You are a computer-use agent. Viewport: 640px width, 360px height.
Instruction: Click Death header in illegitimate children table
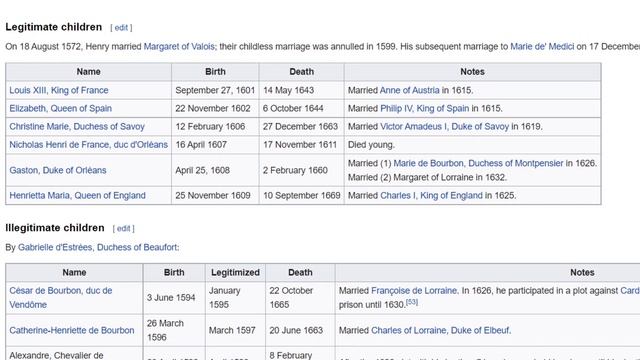pos(300,273)
